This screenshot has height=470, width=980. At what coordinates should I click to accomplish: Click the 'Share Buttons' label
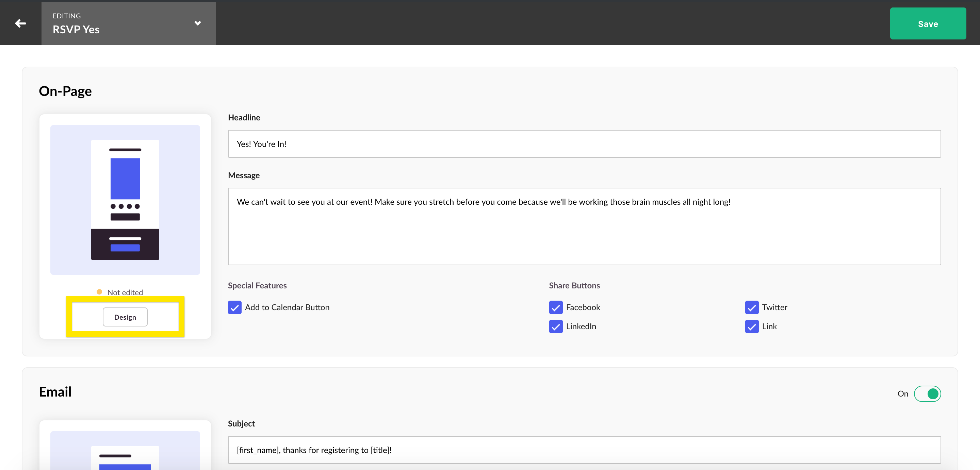[x=574, y=285]
